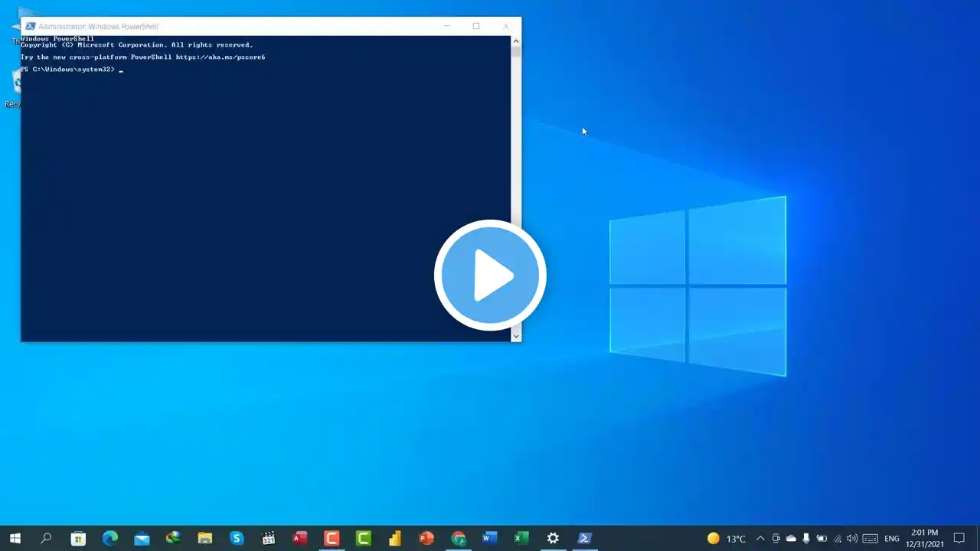Switch input language from ENG

892,539
